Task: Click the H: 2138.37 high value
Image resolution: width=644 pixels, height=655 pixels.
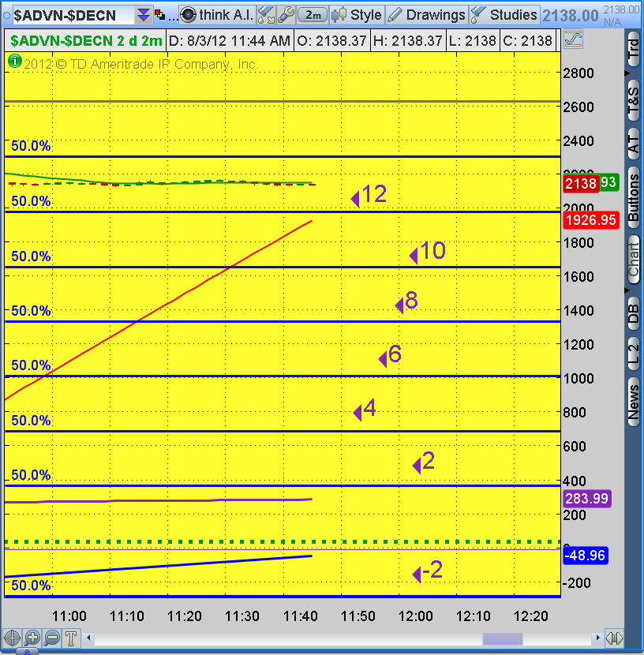Action: click(407, 41)
